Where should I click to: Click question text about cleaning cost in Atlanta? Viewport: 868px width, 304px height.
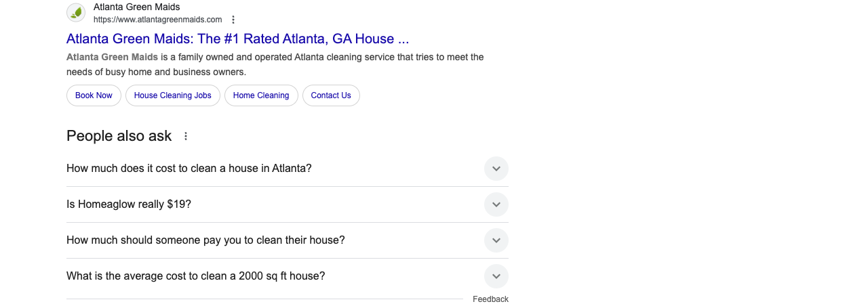click(189, 168)
